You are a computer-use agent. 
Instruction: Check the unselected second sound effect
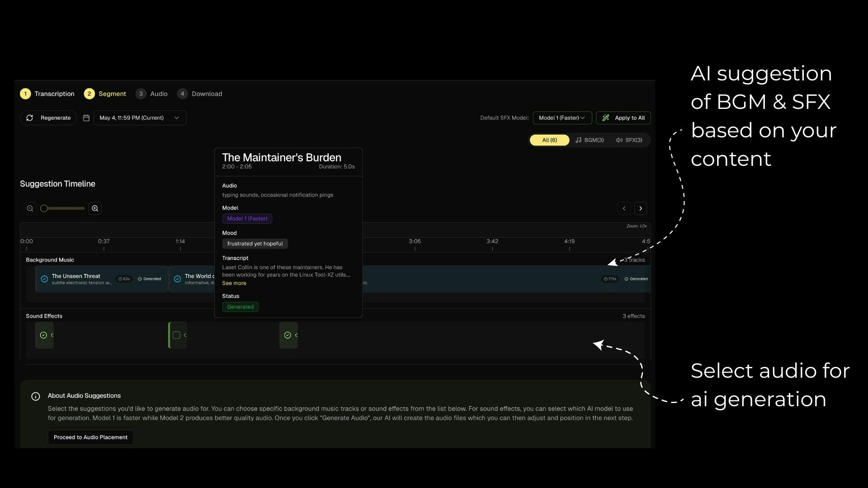(x=177, y=335)
